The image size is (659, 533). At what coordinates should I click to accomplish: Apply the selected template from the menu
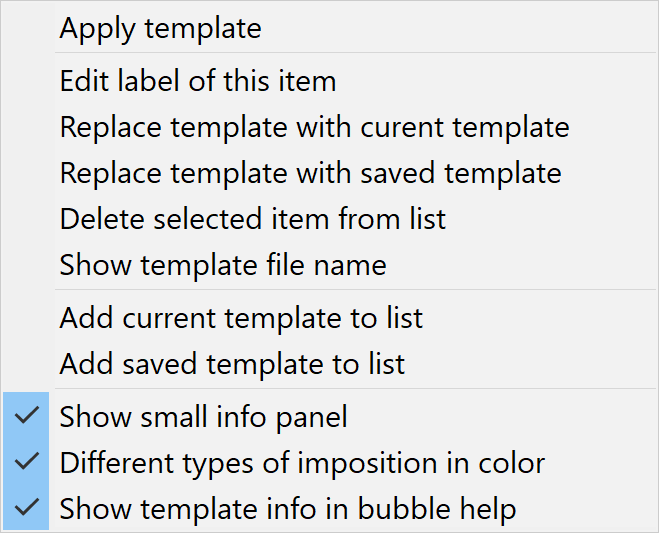point(160,28)
